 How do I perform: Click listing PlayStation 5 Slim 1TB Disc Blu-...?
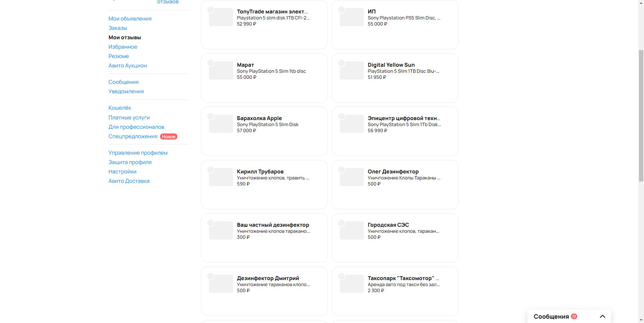(404, 71)
